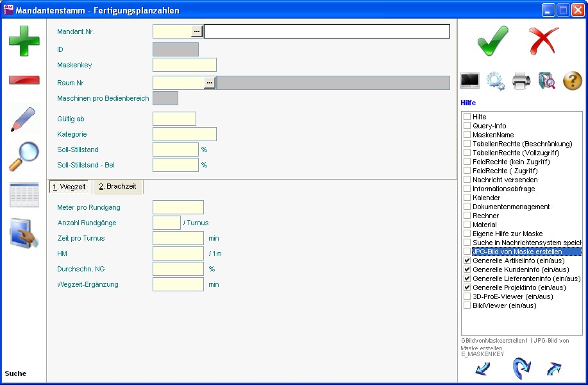The width and height of the screenshot is (588, 385).
Task: Cancel with the red X icon
Action: [544, 41]
